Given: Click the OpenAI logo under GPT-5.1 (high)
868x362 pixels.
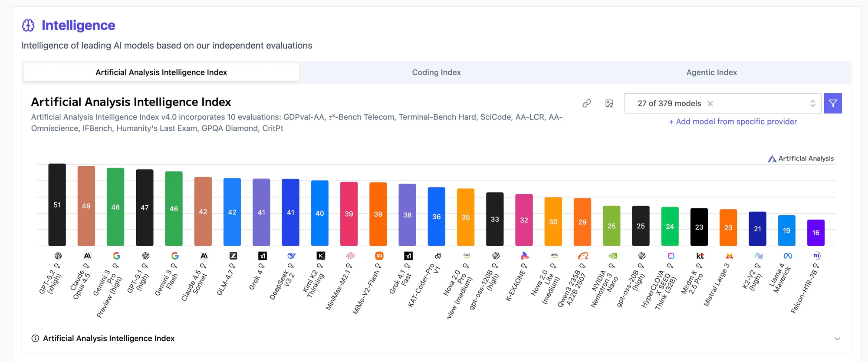Looking at the screenshot, I should coord(145,256).
